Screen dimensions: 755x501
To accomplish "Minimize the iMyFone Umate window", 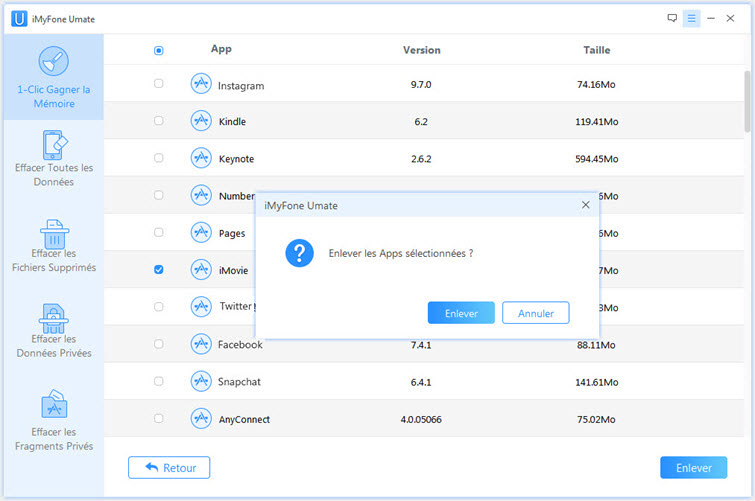I will [711, 18].
